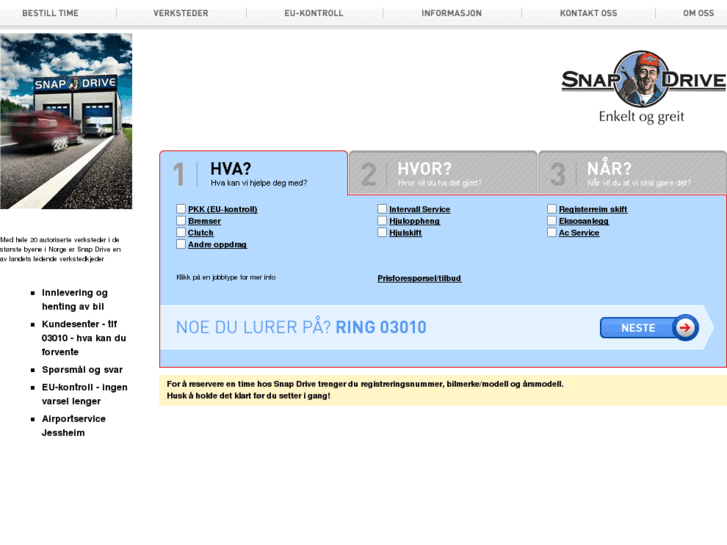Open Spørsmål og svar sidebar link
This screenshot has height=545, width=727.
coord(83,370)
